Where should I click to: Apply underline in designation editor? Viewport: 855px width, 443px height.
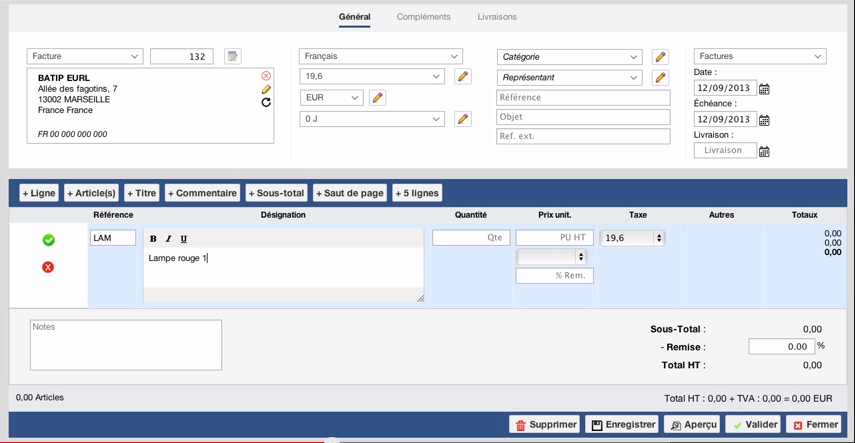click(x=184, y=239)
